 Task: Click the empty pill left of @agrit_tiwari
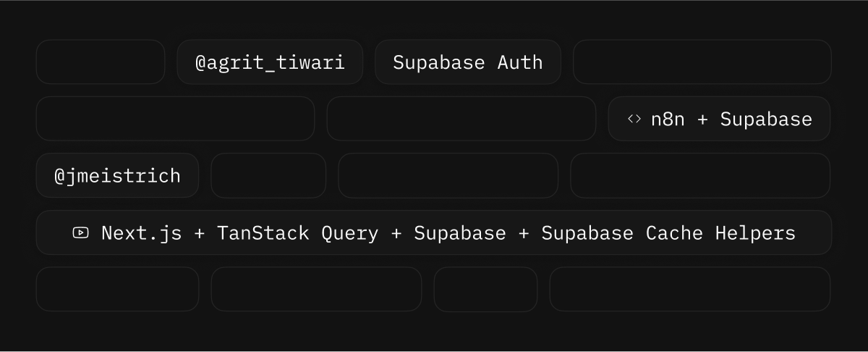(101, 62)
